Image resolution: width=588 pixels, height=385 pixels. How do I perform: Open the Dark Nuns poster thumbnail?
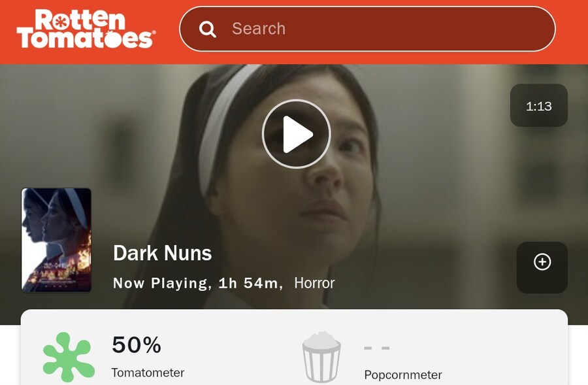pyautogui.click(x=56, y=240)
